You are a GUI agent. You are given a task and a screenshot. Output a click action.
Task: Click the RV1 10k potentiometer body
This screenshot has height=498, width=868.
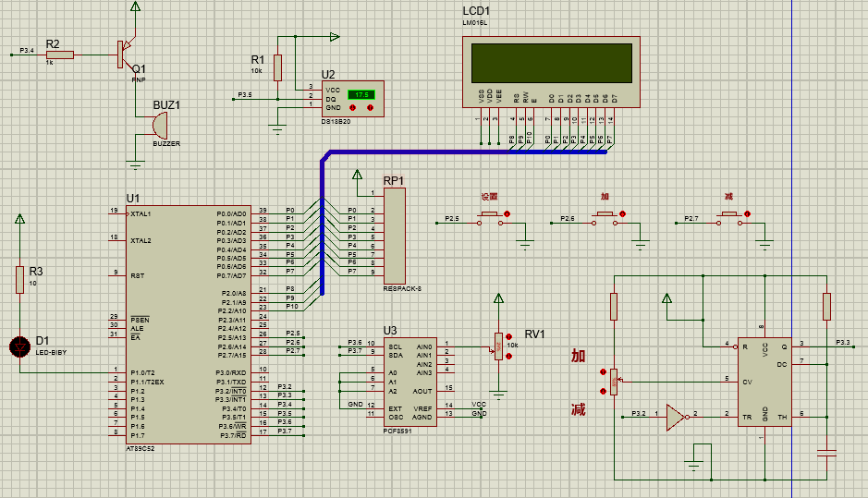tap(499, 346)
